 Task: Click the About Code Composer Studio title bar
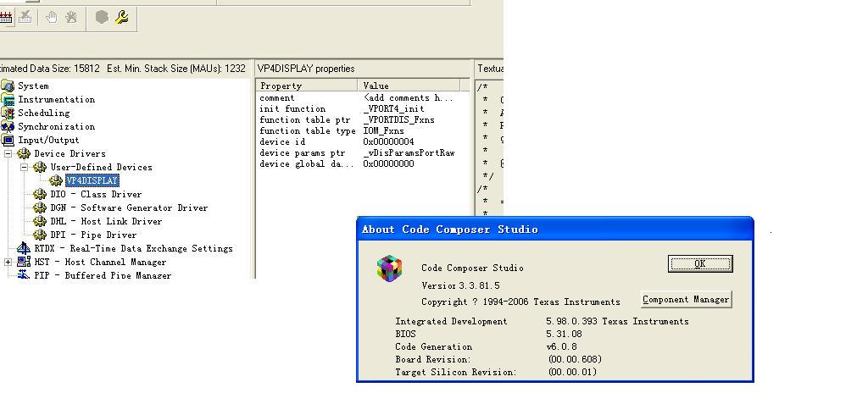[555, 230]
